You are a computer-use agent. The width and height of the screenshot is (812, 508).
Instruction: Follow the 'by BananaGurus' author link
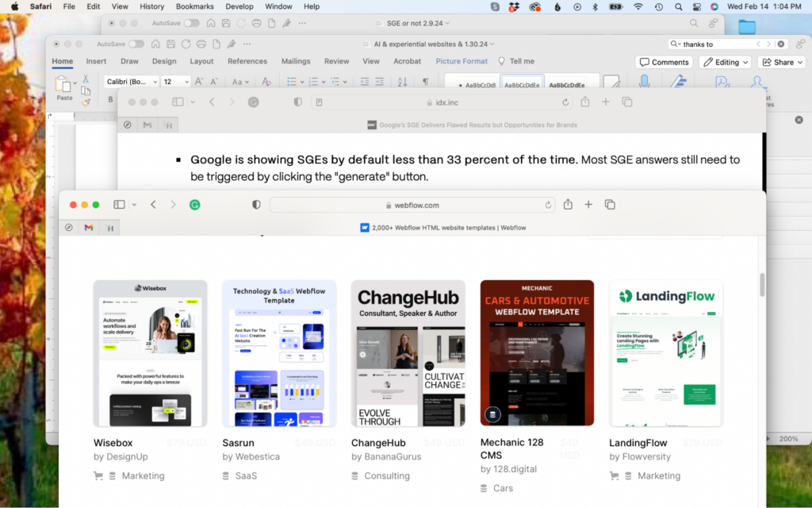pyautogui.click(x=386, y=456)
